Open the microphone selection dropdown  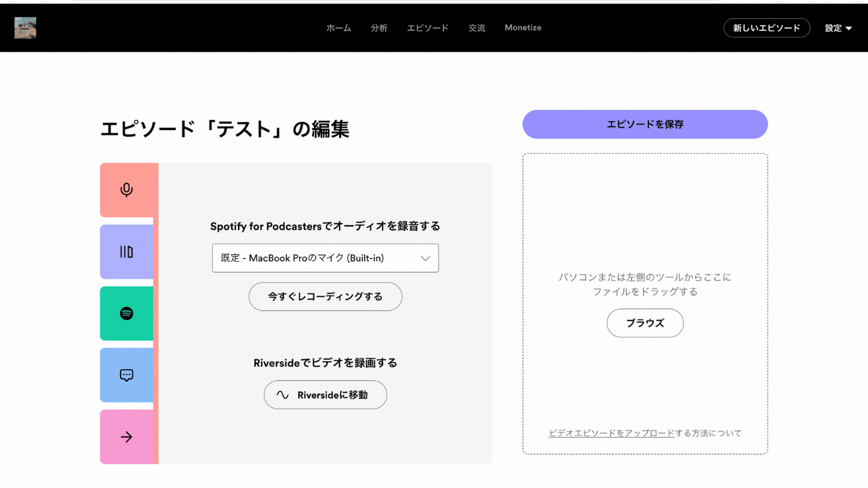pos(325,258)
